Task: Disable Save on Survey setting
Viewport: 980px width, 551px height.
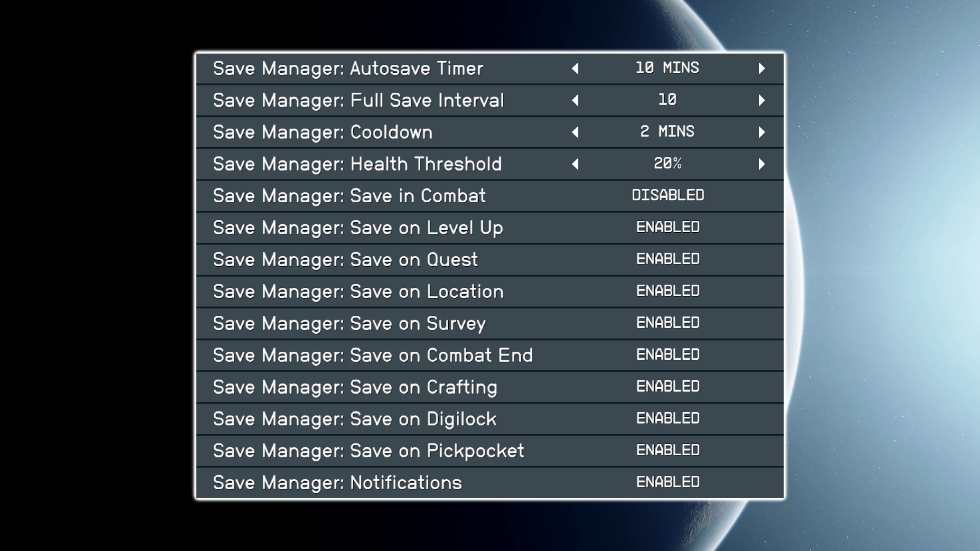Action: coord(668,323)
